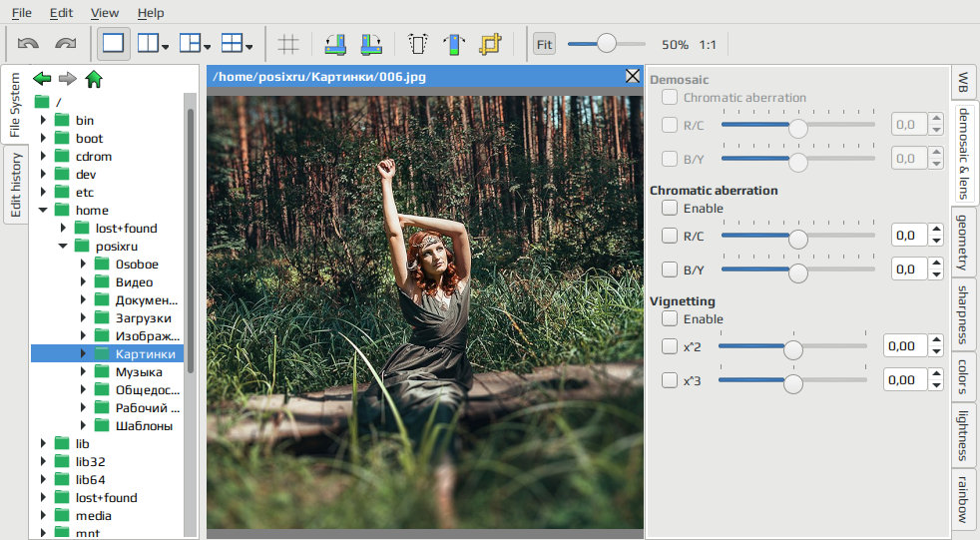Open the Edit menu
Screen dimensions: 980x540
pos(61,13)
